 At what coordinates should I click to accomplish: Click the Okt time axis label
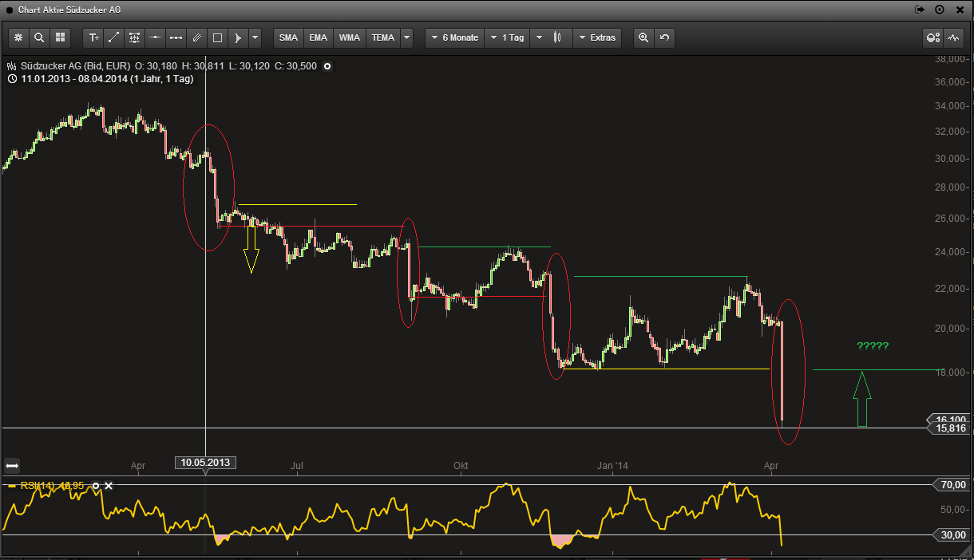[x=461, y=465]
